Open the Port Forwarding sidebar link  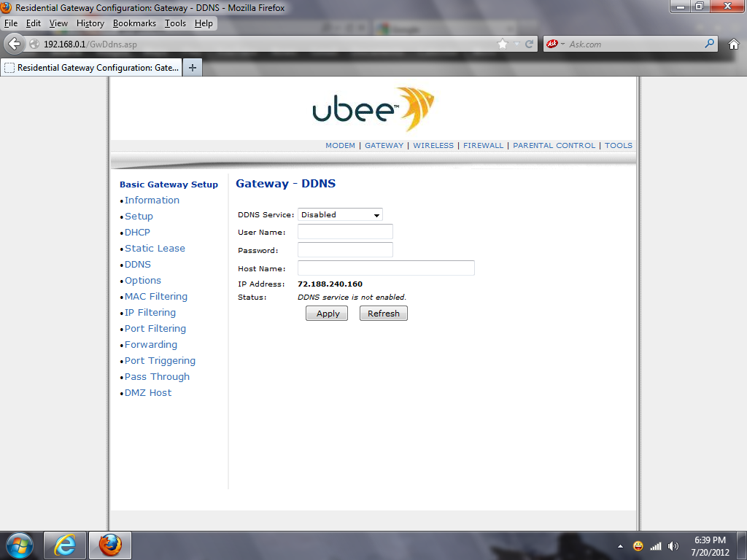tap(151, 344)
